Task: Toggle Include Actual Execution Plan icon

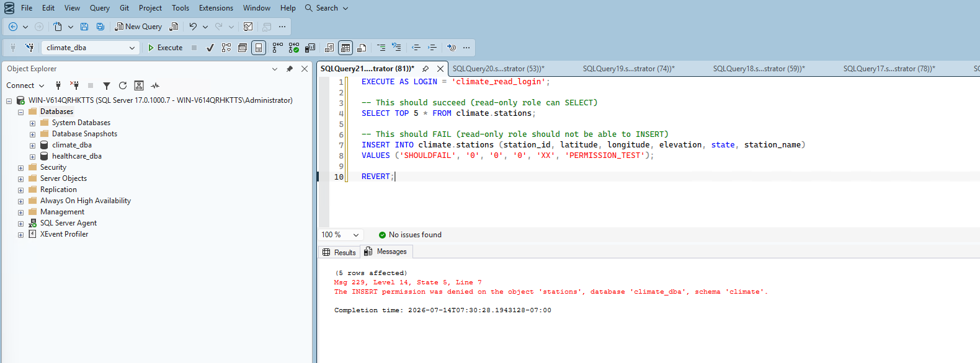Action: pos(277,48)
